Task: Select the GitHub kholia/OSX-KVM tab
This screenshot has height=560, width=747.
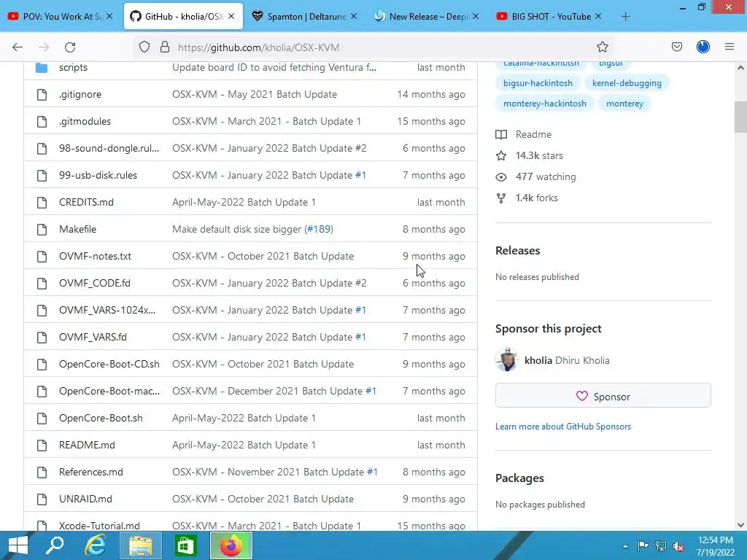Action: [183, 17]
